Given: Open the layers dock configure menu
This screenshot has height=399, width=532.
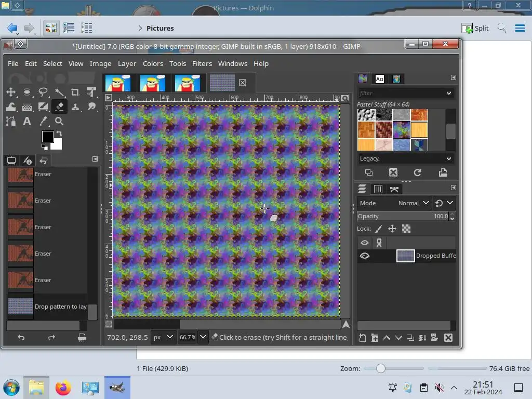Looking at the screenshot, I should pos(453,188).
